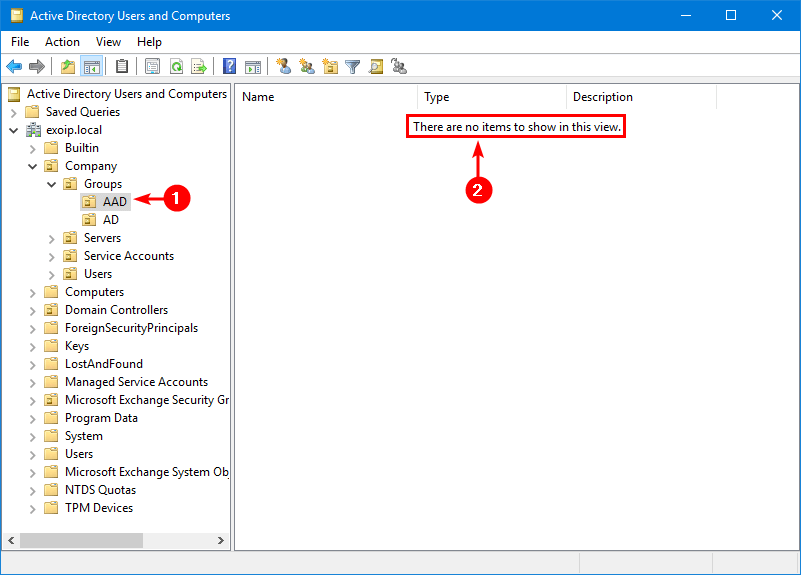Click the Filter funnel toolbar icon
This screenshot has width=801, height=575.
[352, 66]
